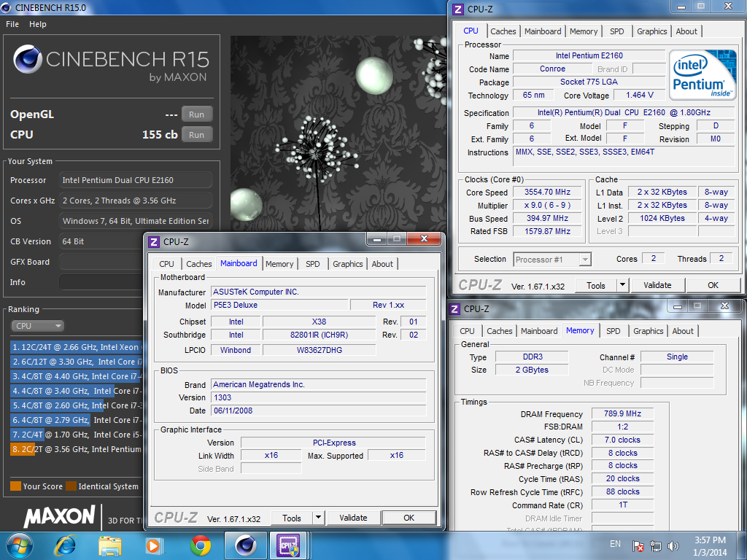Click the Level 2 cache value 1024 KBytes

(662, 218)
